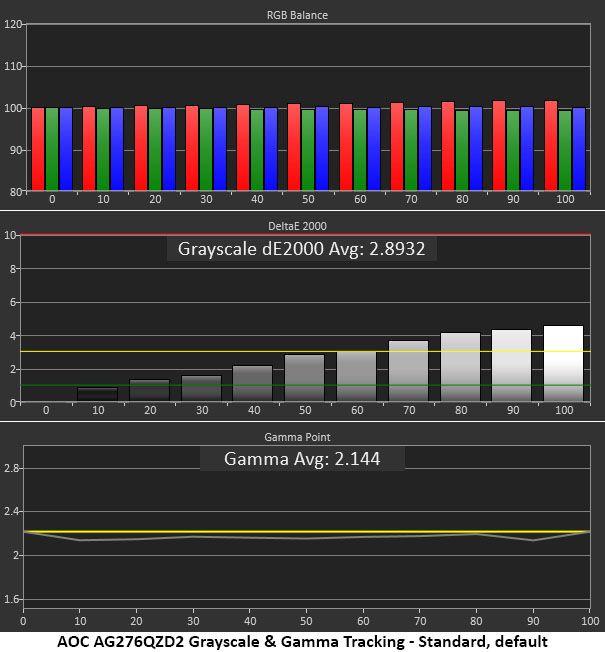This screenshot has height=652, width=605.
Task: Click the green bar at 100 in RGB Balance
Action: tap(565, 151)
